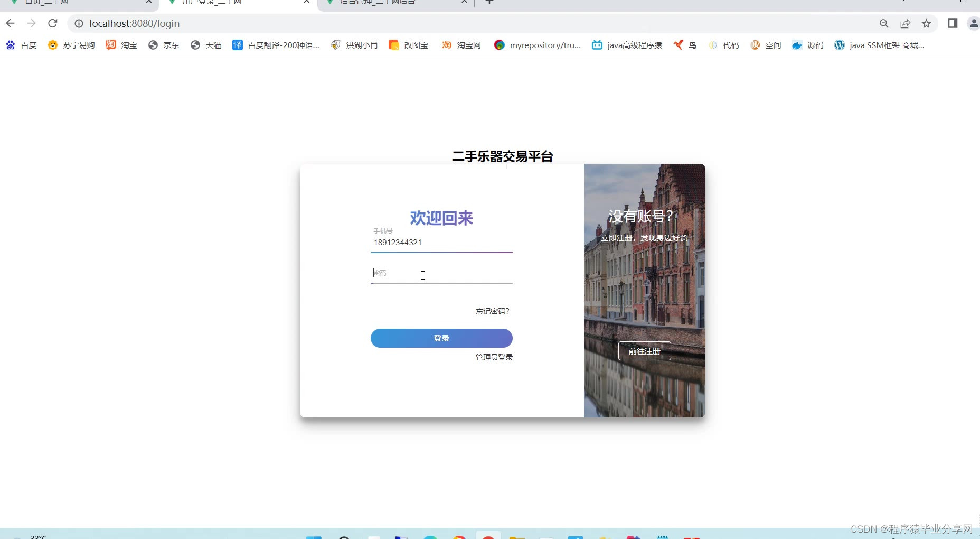This screenshot has width=980, height=539.
Task: Open the 空间 bookmark
Action: pos(766,45)
